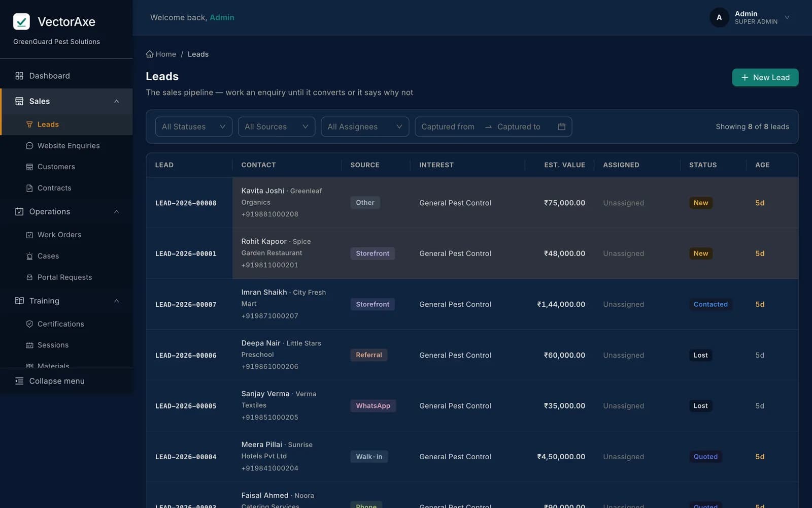Click the calendar icon in date filter
The height and width of the screenshot is (508, 812).
(x=562, y=126)
